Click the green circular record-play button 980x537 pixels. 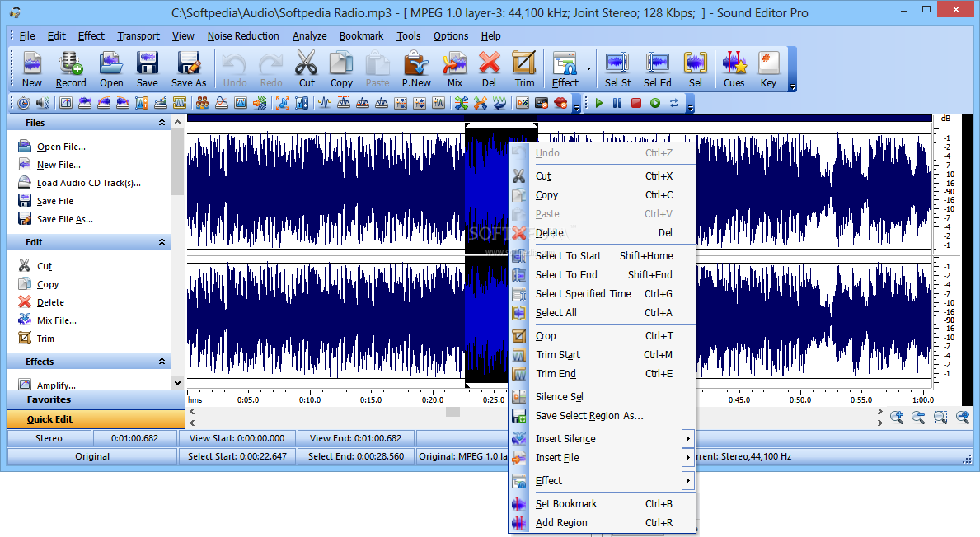coord(655,103)
